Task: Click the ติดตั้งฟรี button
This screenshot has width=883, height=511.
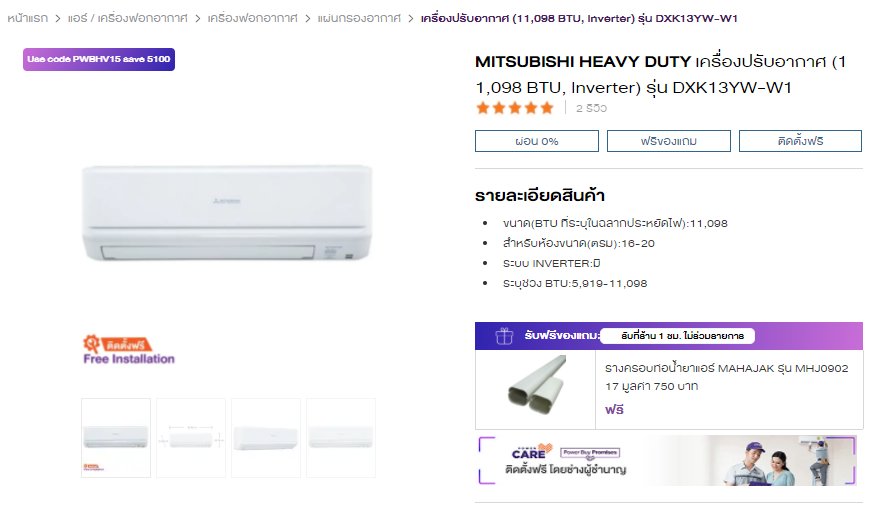Action: tap(800, 141)
